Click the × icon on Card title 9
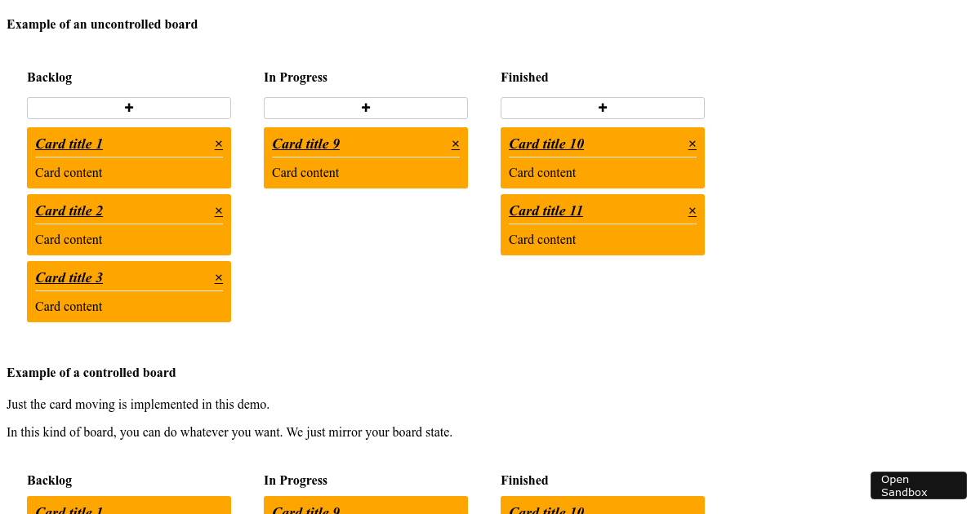The image size is (980, 514). tap(455, 144)
